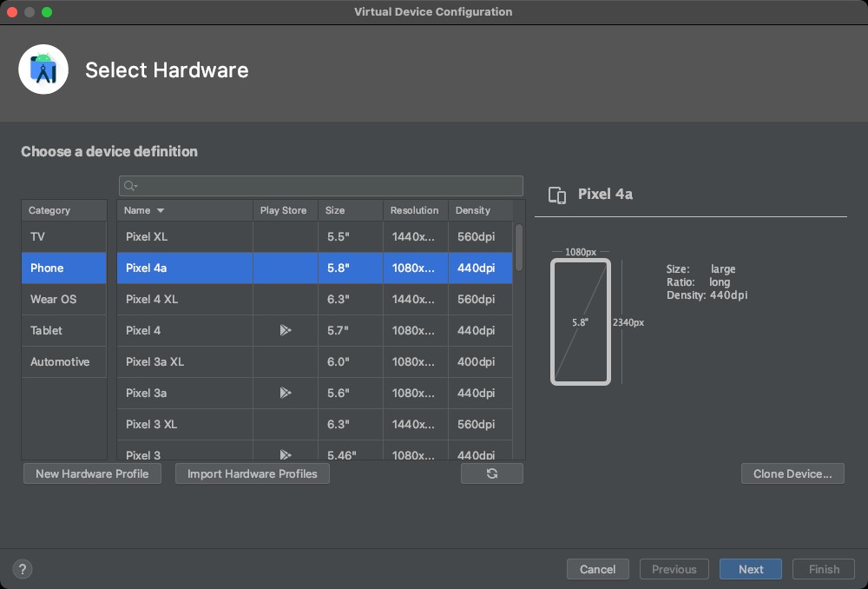
Task: Click the Density: 440dpi detail text
Action: pos(707,295)
